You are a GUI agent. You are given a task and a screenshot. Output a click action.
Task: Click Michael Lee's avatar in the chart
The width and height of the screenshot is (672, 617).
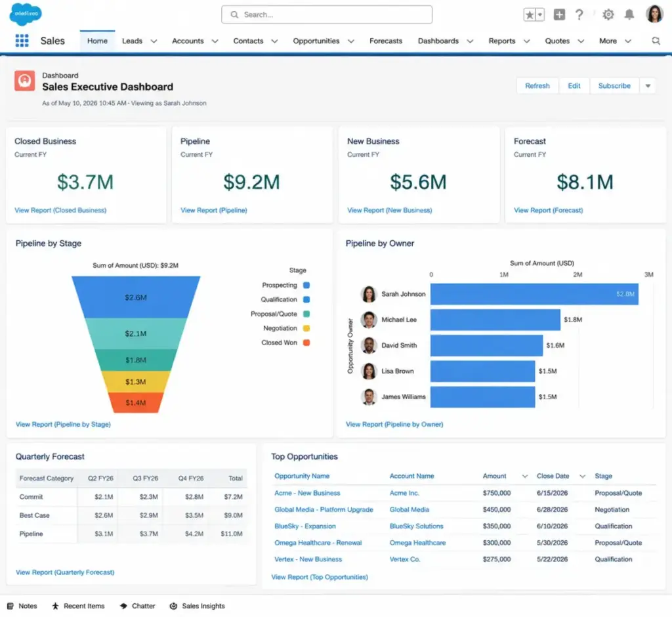pos(369,320)
